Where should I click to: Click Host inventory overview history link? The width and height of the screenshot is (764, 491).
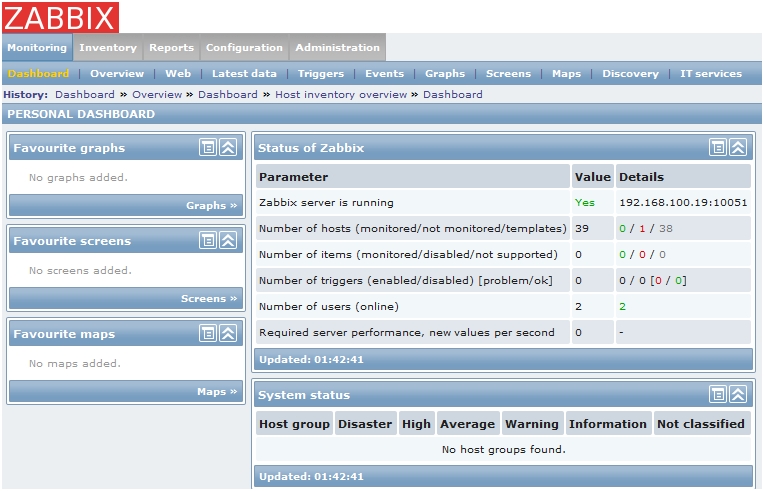click(x=341, y=94)
